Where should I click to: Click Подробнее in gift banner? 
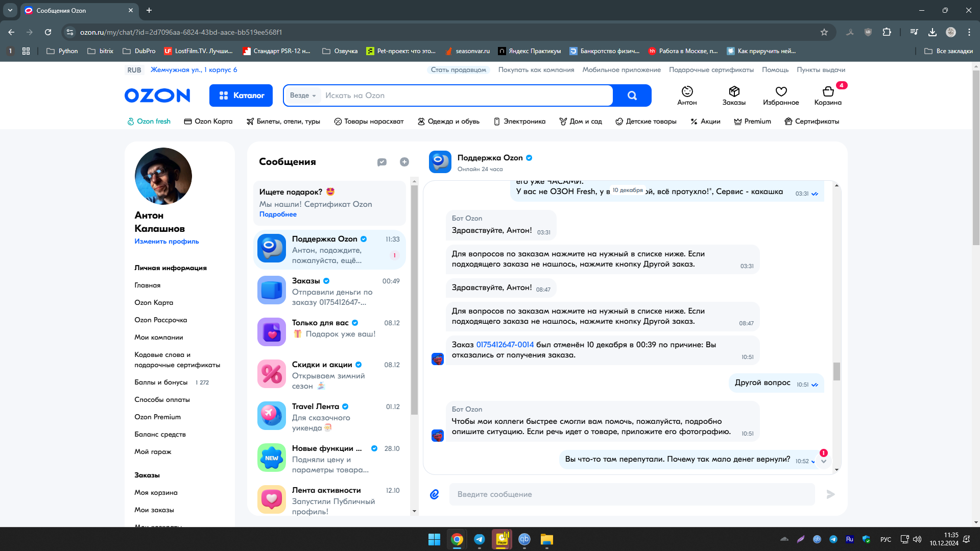click(278, 214)
